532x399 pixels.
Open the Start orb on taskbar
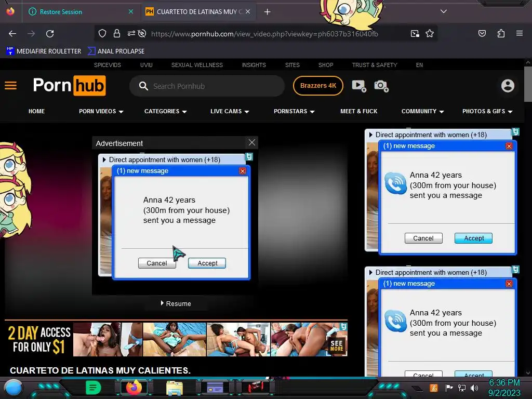click(x=14, y=388)
